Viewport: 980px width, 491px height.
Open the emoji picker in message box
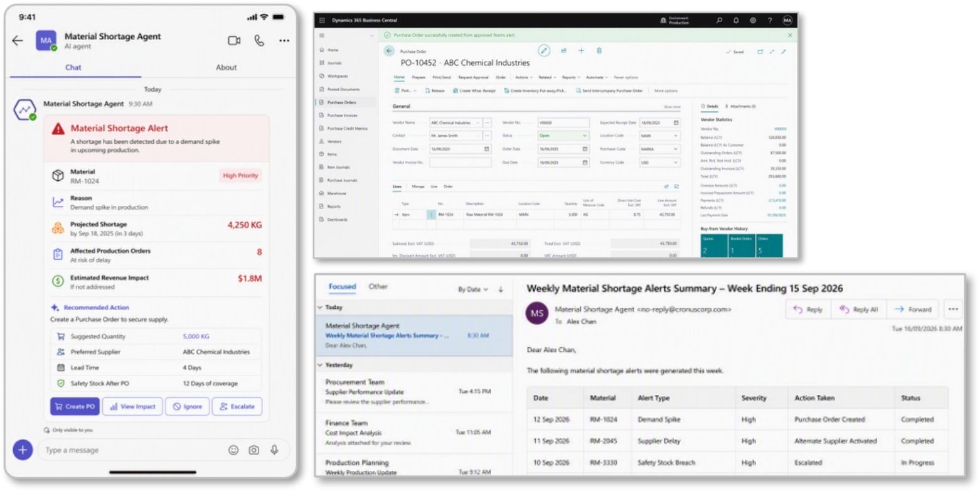(x=233, y=450)
